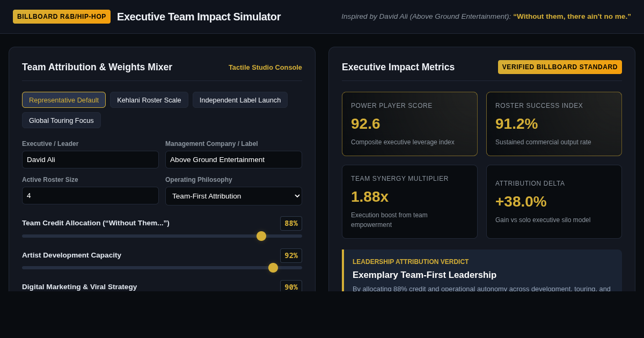
Task: Click the 90% Digital Marketing value badge
Action: coord(291,287)
